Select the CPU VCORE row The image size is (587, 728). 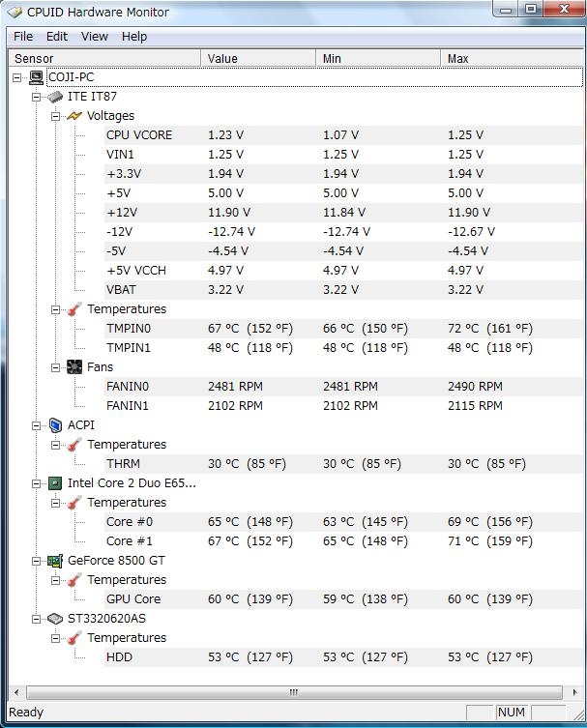point(139,135)
